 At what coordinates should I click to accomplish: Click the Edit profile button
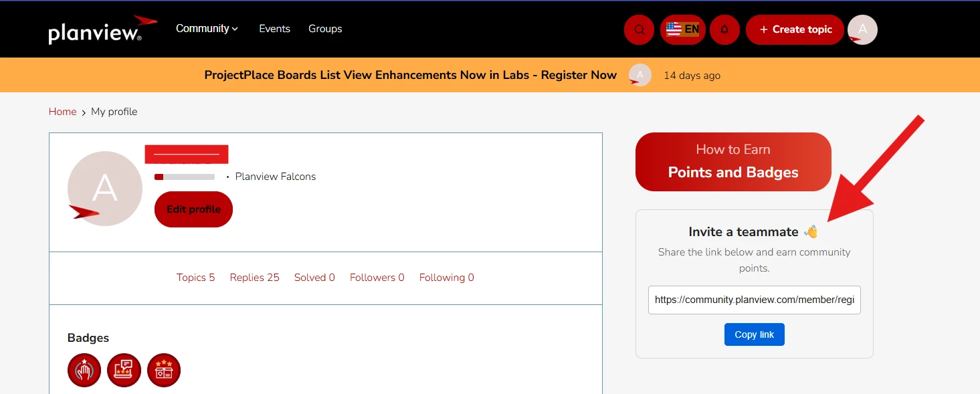[193, 209]
